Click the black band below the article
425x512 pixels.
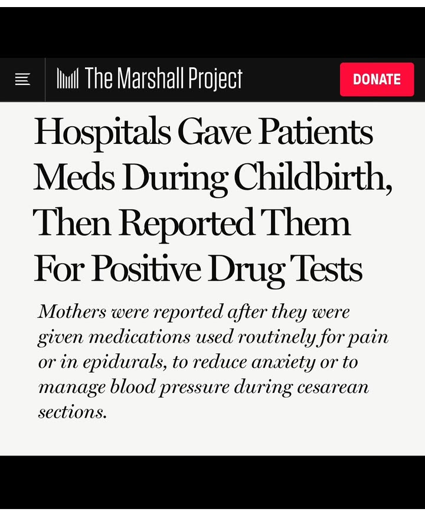coord(212,482)
